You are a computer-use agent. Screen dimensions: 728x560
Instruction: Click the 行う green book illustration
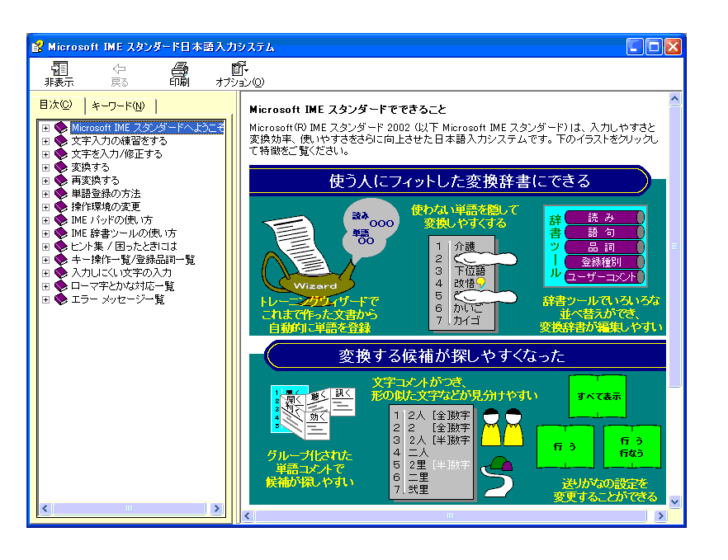tap(565, 447)
